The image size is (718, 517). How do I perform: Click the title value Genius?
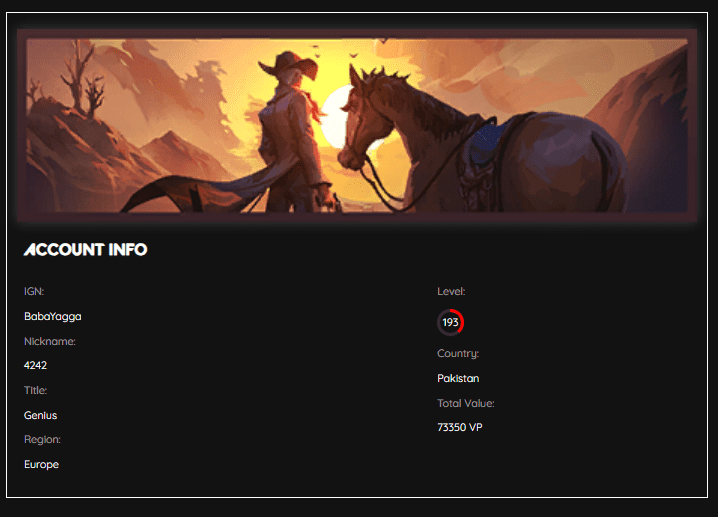(40, 415)
